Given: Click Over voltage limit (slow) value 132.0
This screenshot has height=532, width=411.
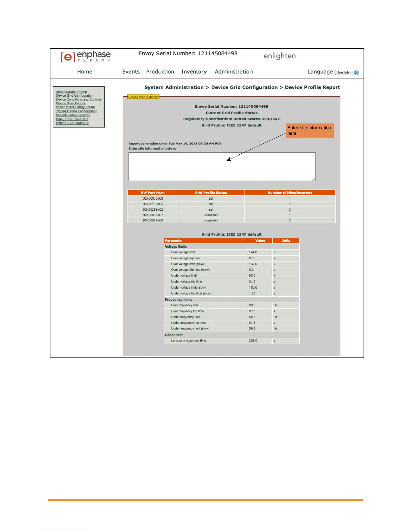Looking at the screenshot, I should (x=253, y=264).
